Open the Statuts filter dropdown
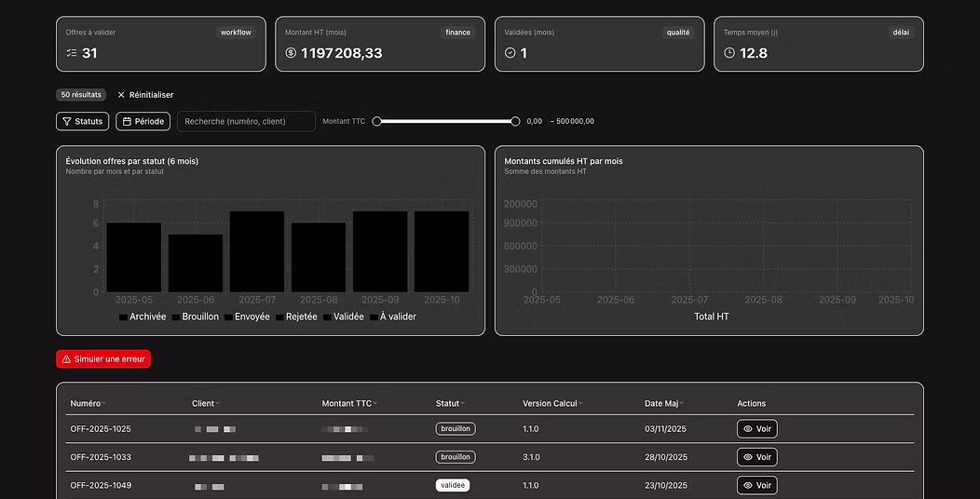Screen dimensions: 980x499 (x=82, y=121)
